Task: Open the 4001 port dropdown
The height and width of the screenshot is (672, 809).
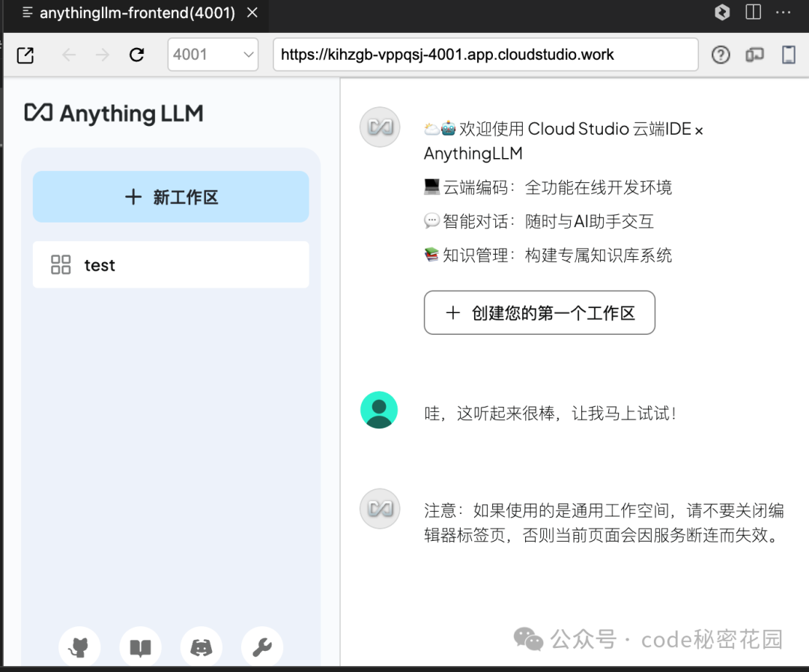Action: (x=213, y=54)
